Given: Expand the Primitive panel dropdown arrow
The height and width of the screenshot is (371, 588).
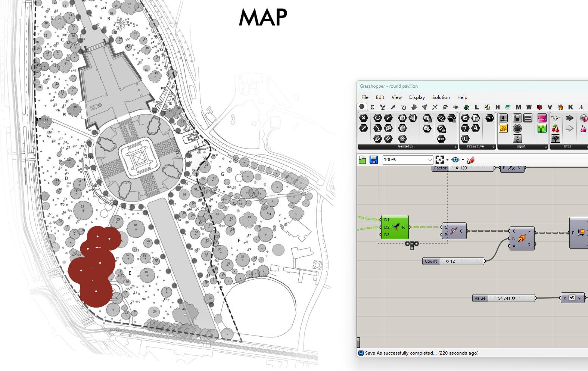Looking at the screenshot, I should click(494, 147).
